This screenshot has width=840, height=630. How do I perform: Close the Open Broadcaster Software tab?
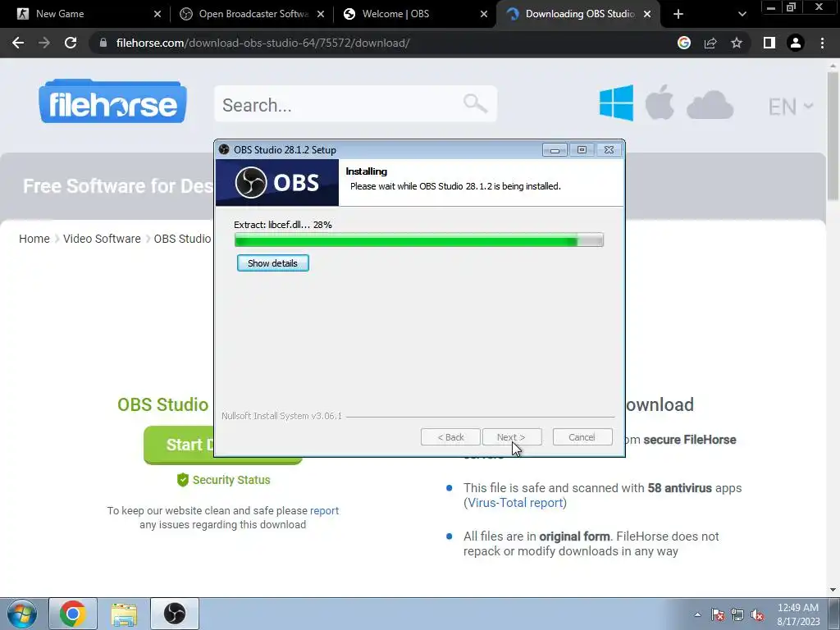pyautogui.click(x=321, y=14)
